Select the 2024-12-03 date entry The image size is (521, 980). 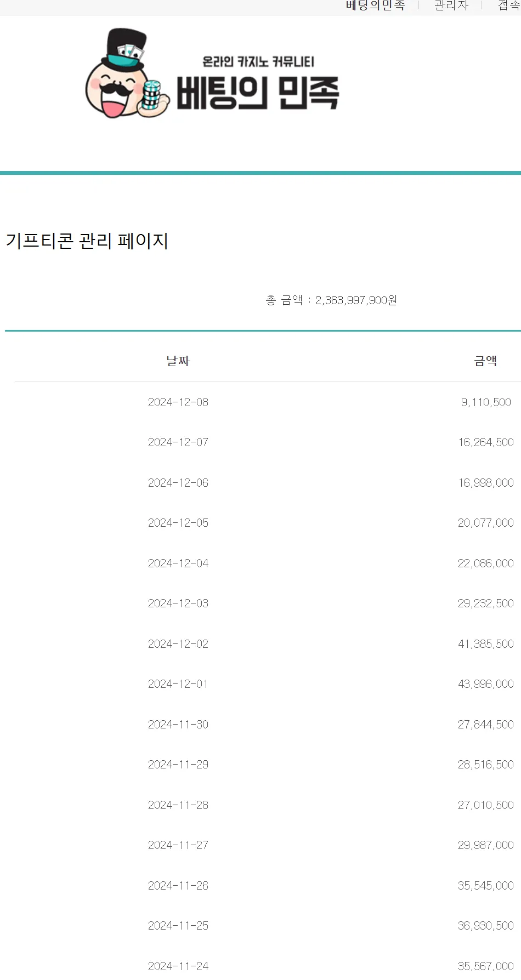point(178,603)
